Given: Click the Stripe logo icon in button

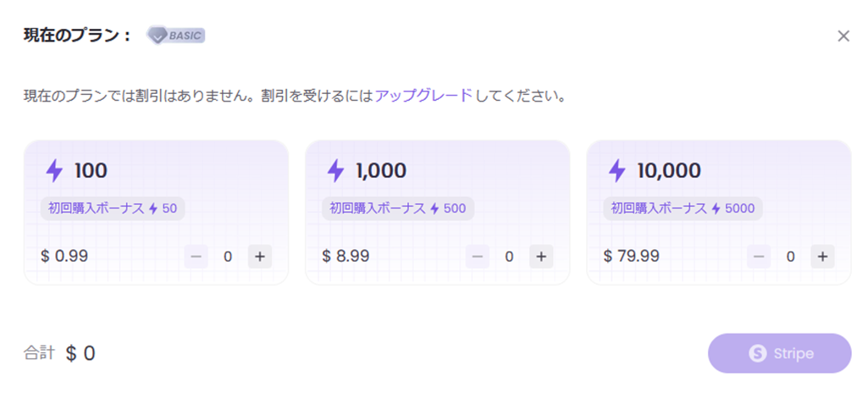Looking at the screenshot, I should click(757, 354).
